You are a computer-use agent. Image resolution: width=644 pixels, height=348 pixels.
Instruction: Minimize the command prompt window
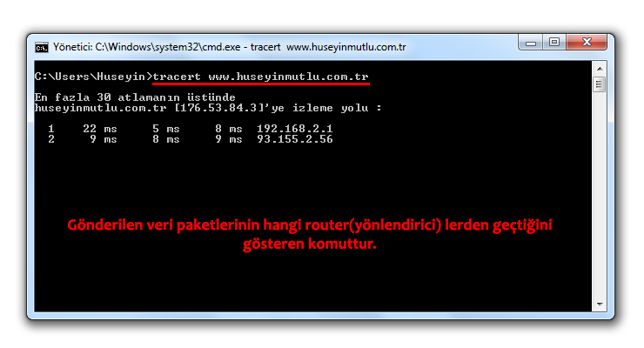[x=531, y=43]
